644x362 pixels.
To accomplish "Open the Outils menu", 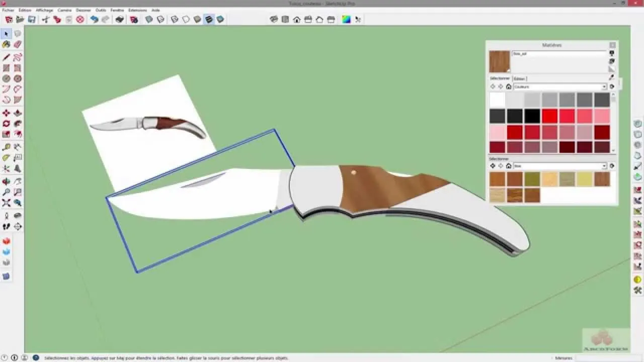I will coord(101,10).
